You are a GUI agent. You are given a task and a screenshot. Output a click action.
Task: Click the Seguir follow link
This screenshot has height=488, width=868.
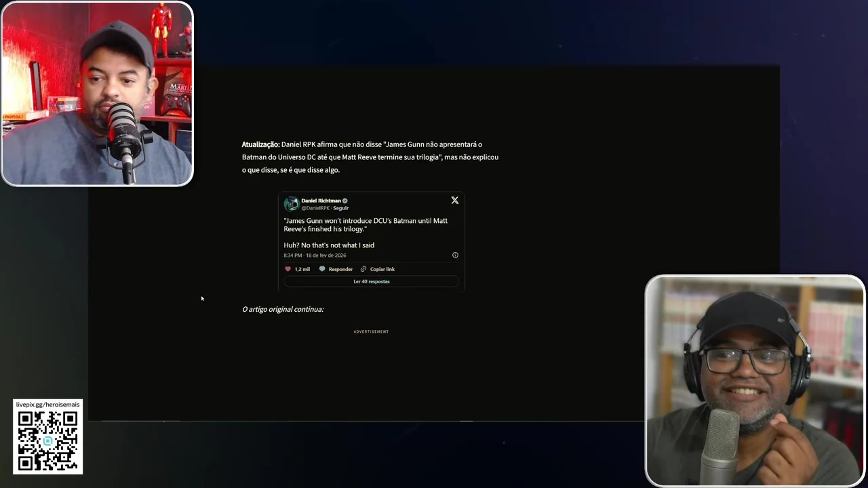[x=340, y=208]
